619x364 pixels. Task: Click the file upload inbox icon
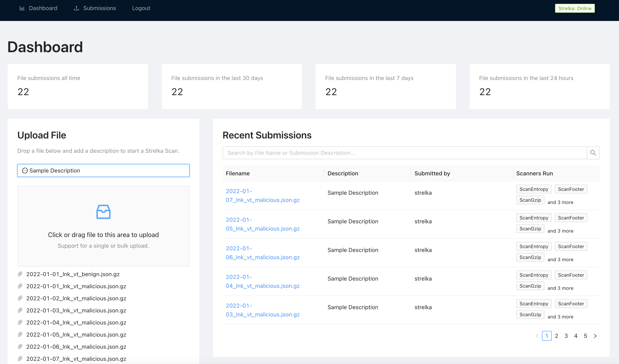pyautogui.click(x=103, y=211)
